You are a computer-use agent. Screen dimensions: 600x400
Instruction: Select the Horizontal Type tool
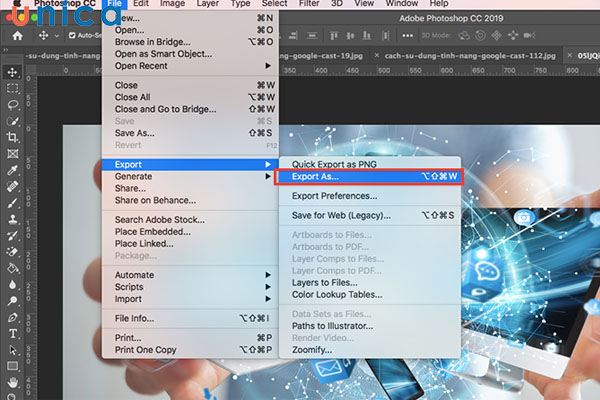(13, 333)
